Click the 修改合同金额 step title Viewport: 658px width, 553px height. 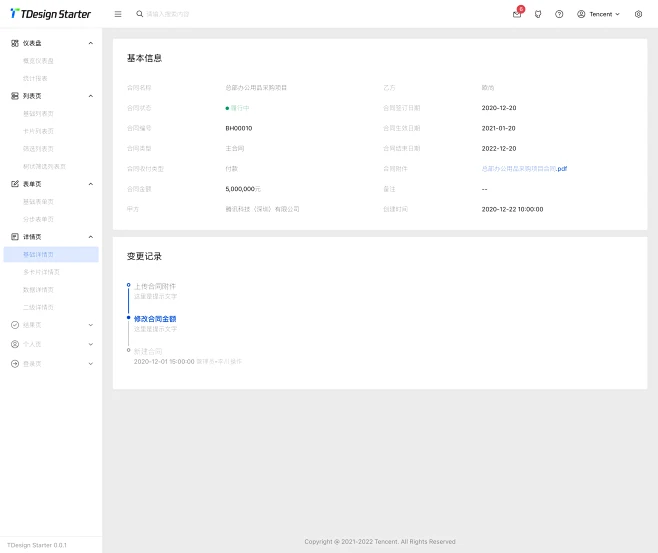[155, 319]
